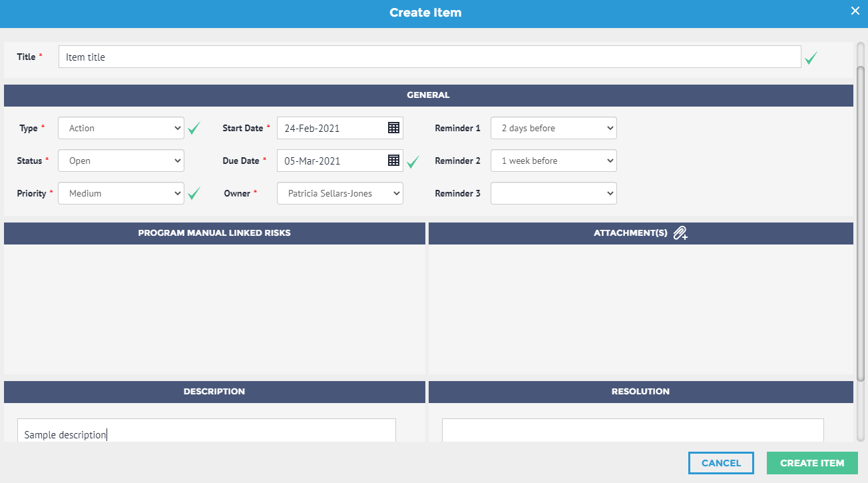This screenshot has height=483, width=868.
Task: Open the Start Date calendar picker icon
Action: click(x=393, y=128)
